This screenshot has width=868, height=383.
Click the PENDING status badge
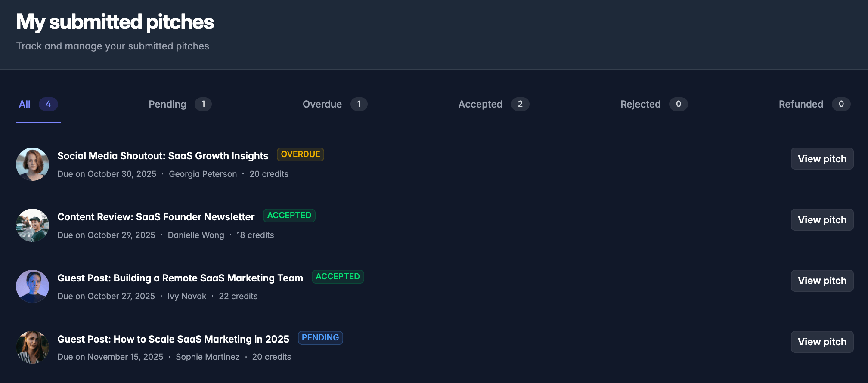click(x=320, y=338)
